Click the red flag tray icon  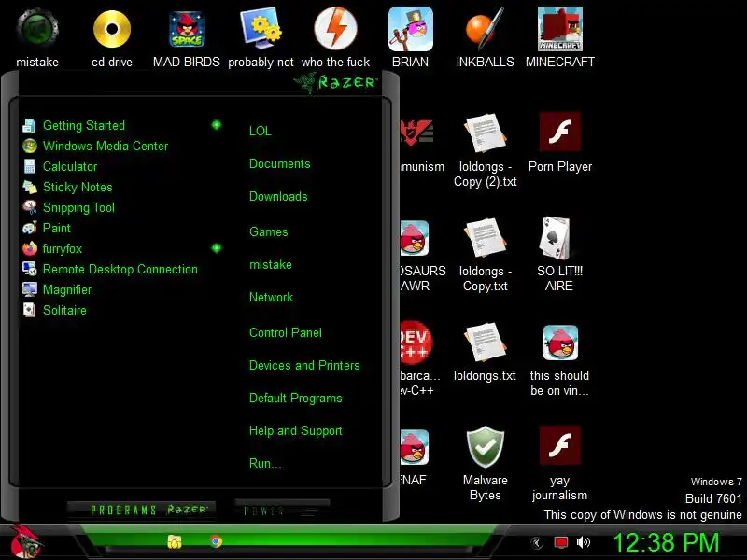click(x=561, y=542)
